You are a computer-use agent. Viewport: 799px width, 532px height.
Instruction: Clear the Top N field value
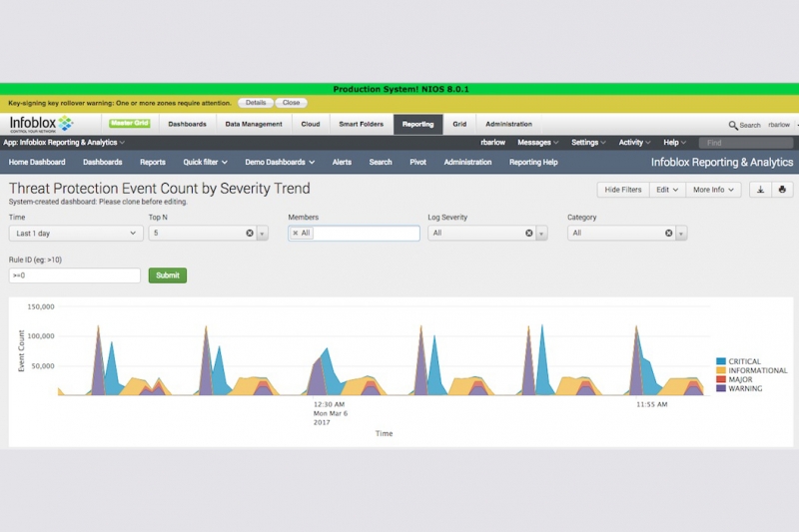250,233
